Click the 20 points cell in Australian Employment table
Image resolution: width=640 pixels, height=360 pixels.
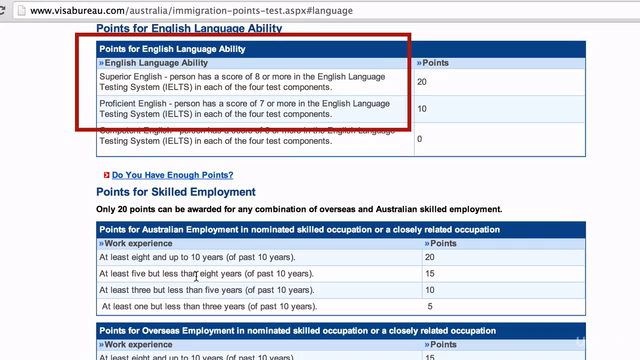[504, 258]
